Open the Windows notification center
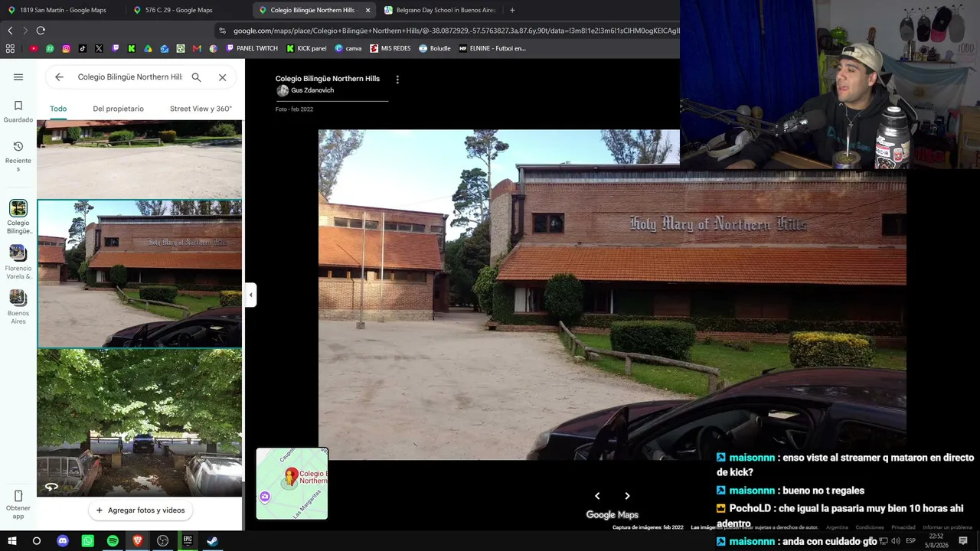The height and width of the screenshot is (551, 980). point(963,541)
